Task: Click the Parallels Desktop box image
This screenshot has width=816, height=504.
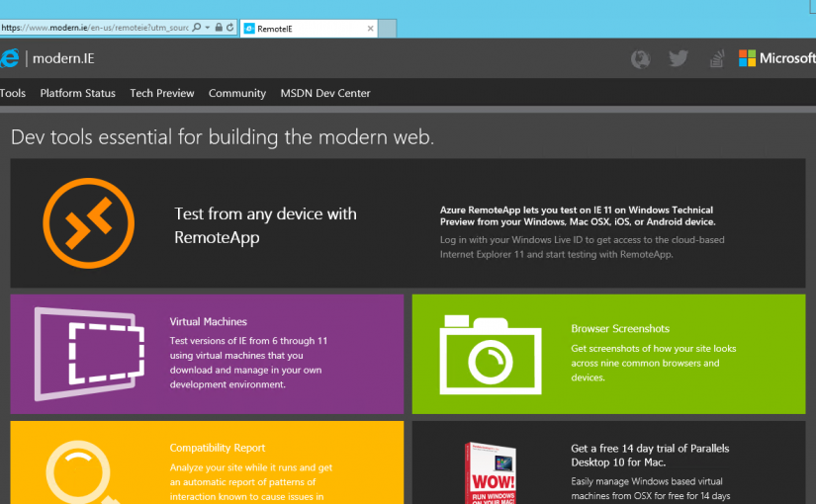Action: 491,472
